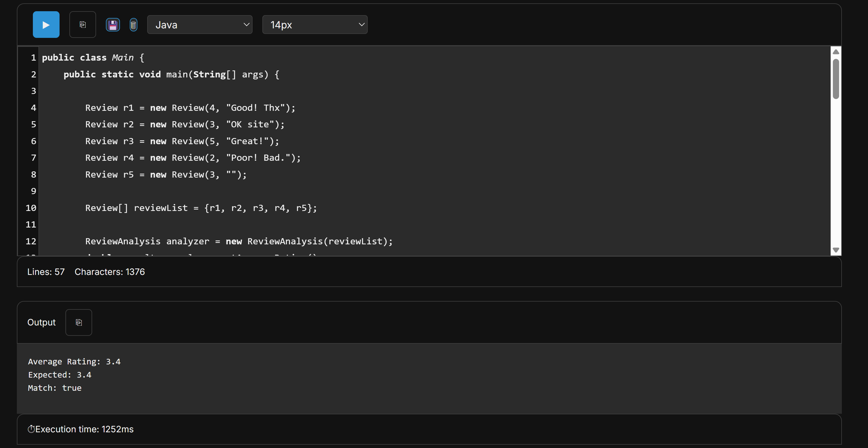Place cursor in the 'public class Main' line

click(x=93, y=58)
